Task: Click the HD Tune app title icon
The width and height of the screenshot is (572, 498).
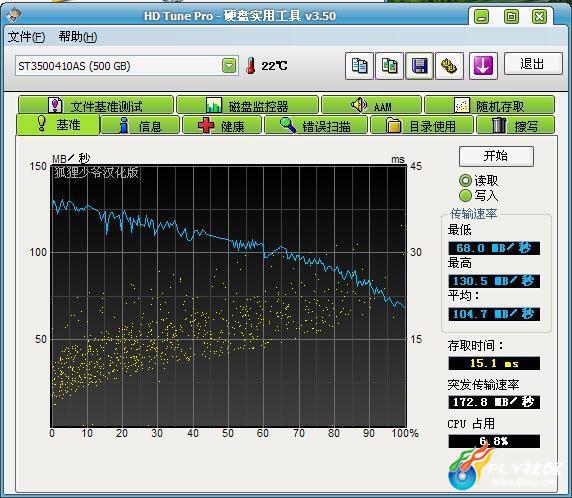Action: point(14,15)
